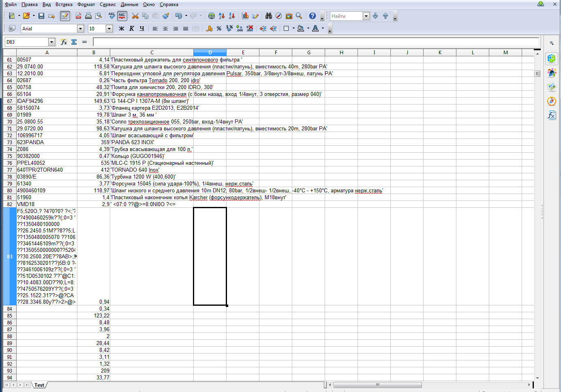The height and width of the screenshot is (392, 561).
Task: Open the Данные menu
Action: point(129,4)
